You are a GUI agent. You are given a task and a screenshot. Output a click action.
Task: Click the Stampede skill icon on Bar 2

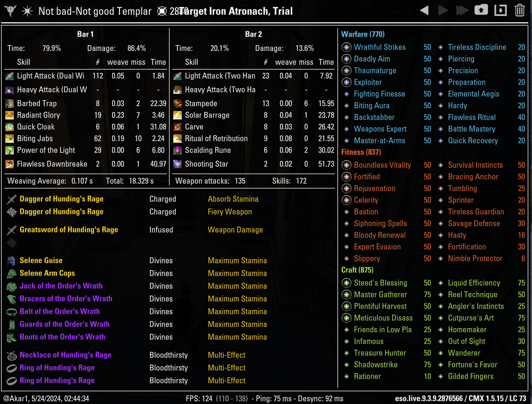(178, 104)
